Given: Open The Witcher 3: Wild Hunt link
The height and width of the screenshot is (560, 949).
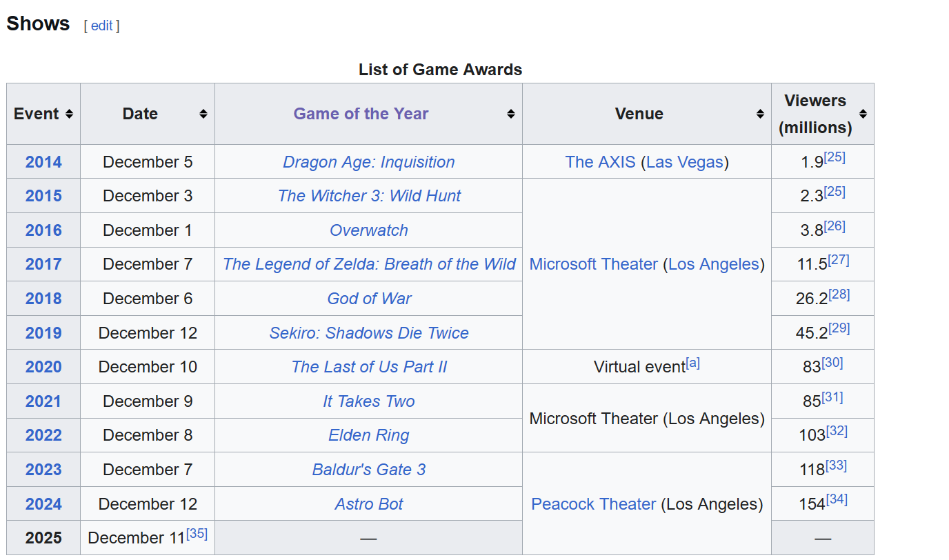Looking at the screenshot, I should [368, 196].
